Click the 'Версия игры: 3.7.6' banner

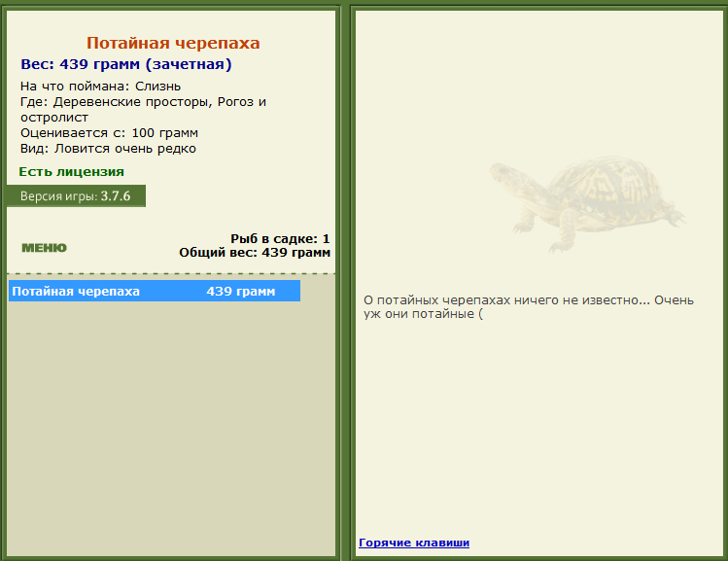pos(76,196)
